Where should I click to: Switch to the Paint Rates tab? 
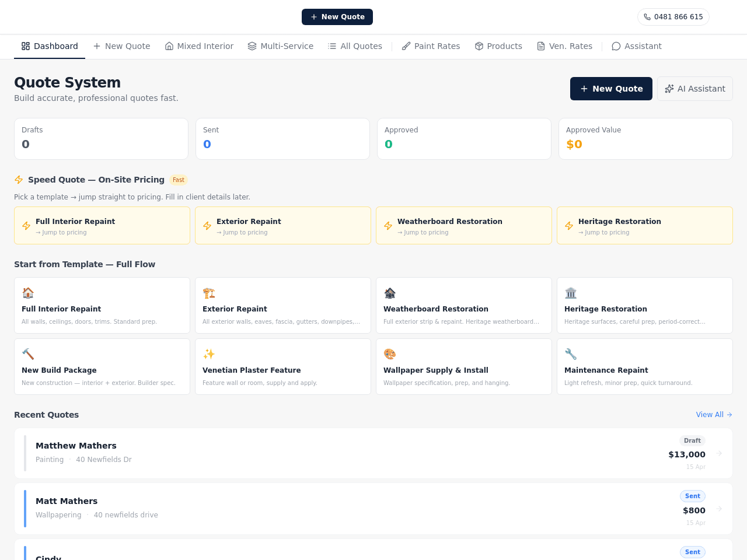pos(431,46)
